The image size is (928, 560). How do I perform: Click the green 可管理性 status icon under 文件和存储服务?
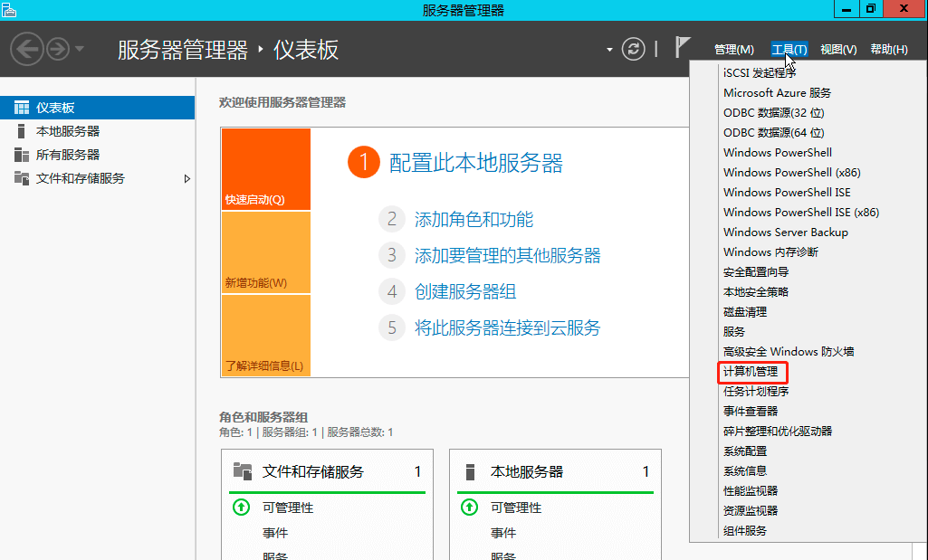coord(241,508)
